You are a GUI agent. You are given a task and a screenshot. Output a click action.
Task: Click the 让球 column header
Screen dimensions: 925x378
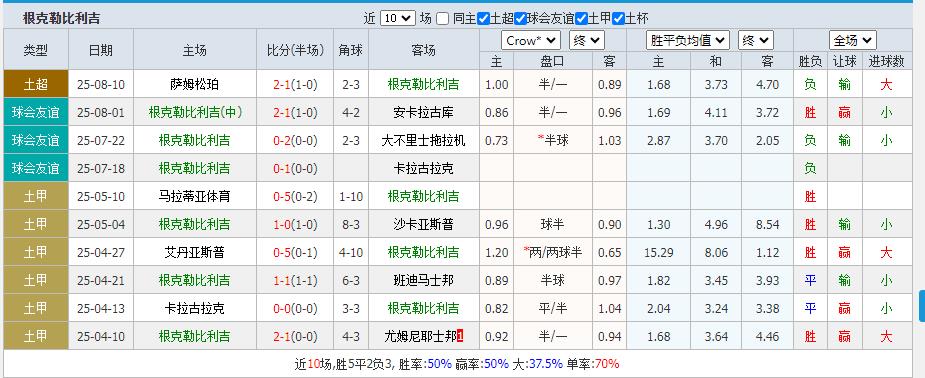pyautogui.click(x=844, y=61)
